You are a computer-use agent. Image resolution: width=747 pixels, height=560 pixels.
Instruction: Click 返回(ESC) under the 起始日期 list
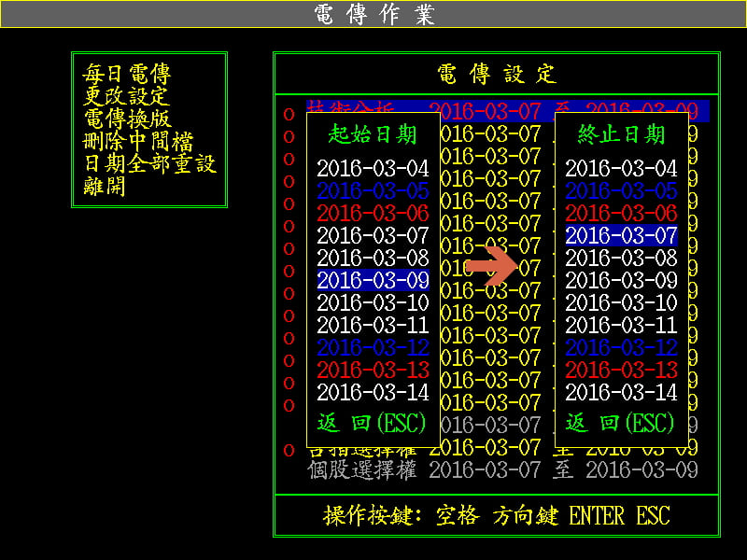click(371, 424)
